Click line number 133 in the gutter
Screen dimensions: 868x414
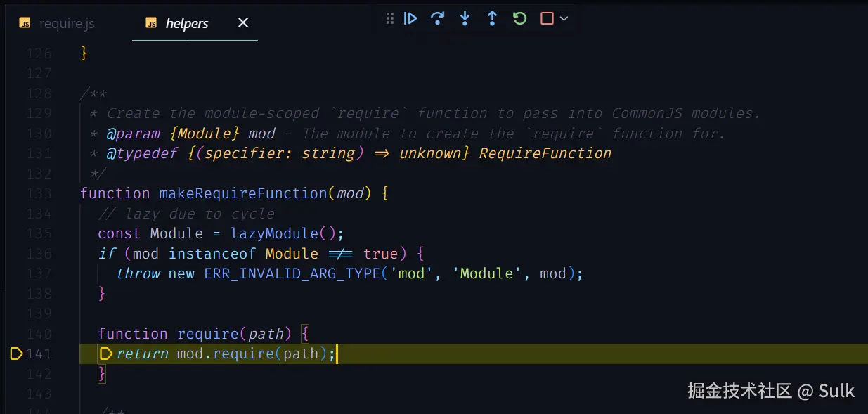pyautogui.click(x=39, y=193)
